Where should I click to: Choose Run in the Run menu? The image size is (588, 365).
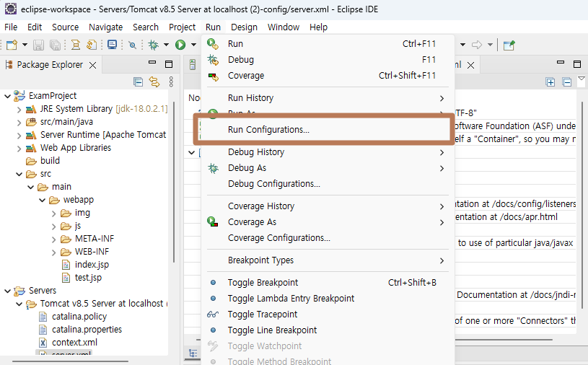tap(328, 44)
